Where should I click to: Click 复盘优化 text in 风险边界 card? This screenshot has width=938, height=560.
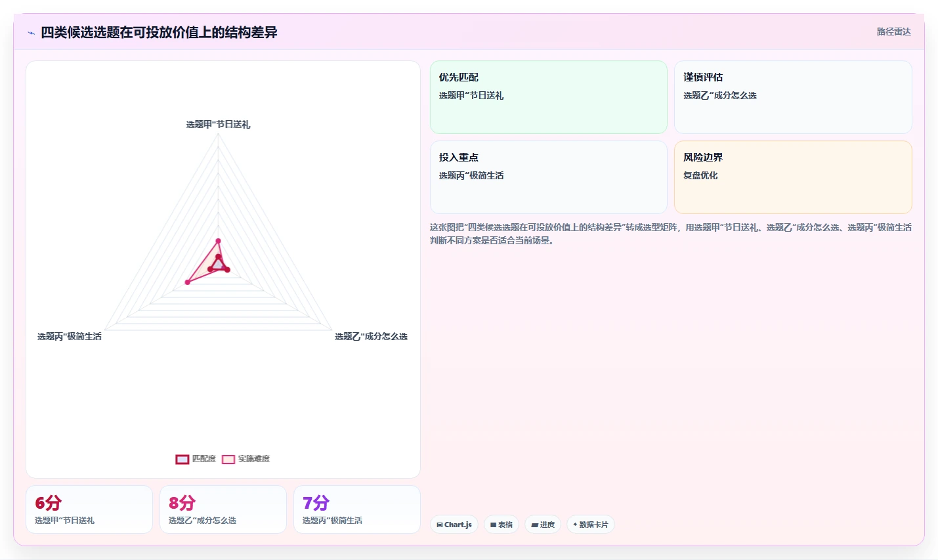point(700,175)
